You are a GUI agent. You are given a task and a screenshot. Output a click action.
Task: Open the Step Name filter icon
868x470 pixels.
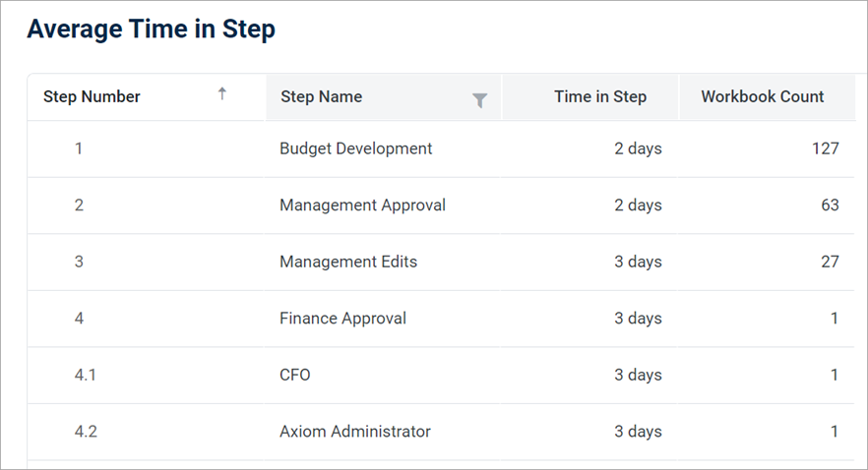pyautogui.click(x=480, y=100)
